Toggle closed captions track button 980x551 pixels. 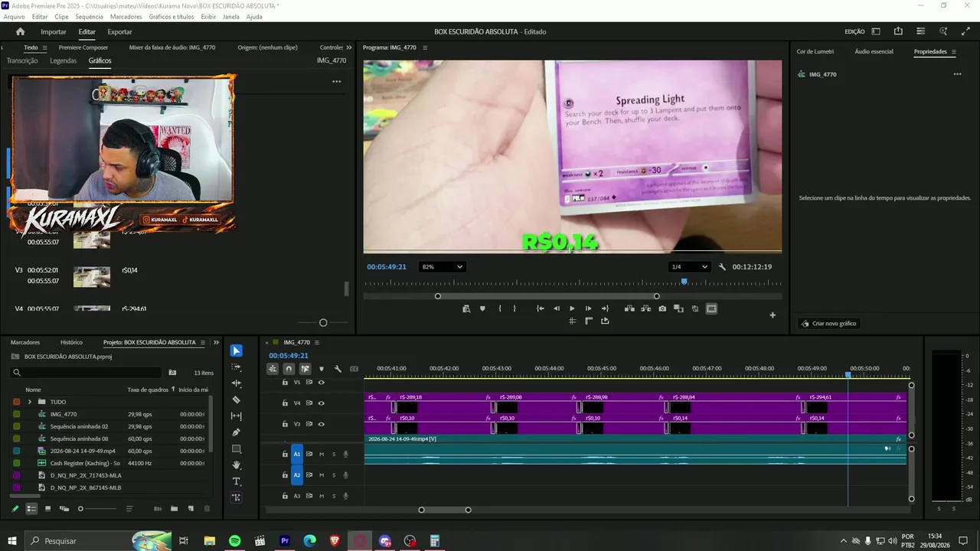click(354, 369)
